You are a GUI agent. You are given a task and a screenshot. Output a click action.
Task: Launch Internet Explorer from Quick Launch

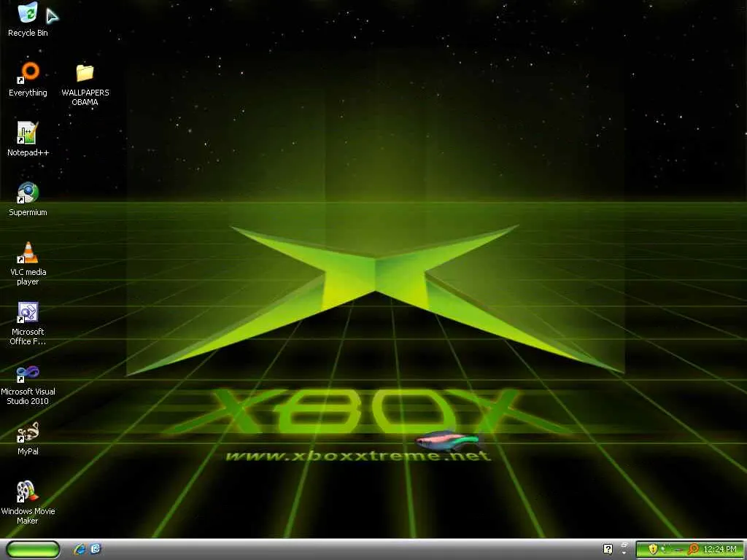click(80, 549)
